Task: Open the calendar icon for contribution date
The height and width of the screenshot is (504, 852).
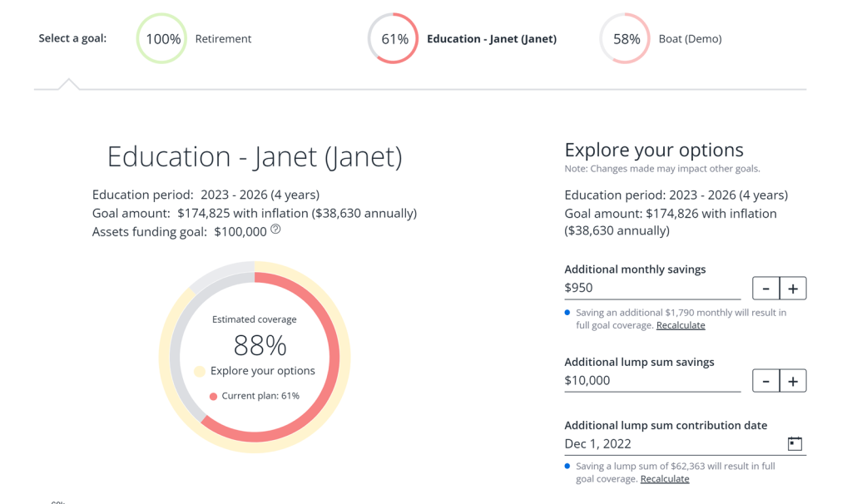Action: tap(795, 443)
